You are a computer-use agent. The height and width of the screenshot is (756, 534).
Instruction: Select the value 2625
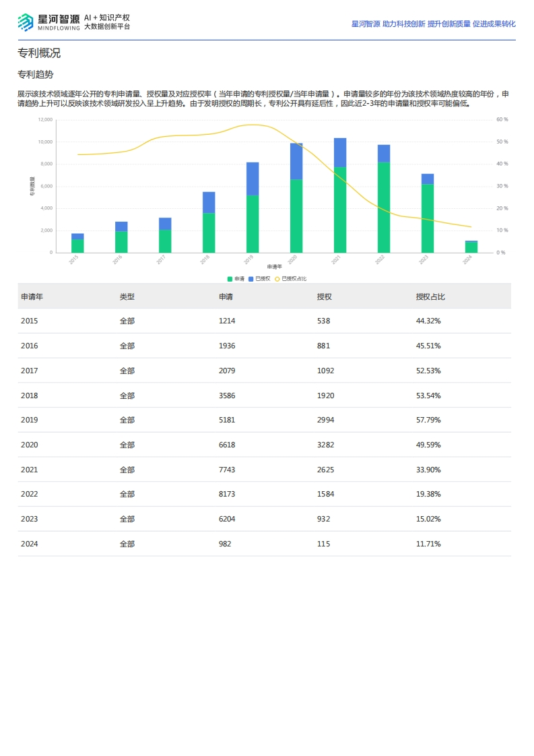point(326,470)
